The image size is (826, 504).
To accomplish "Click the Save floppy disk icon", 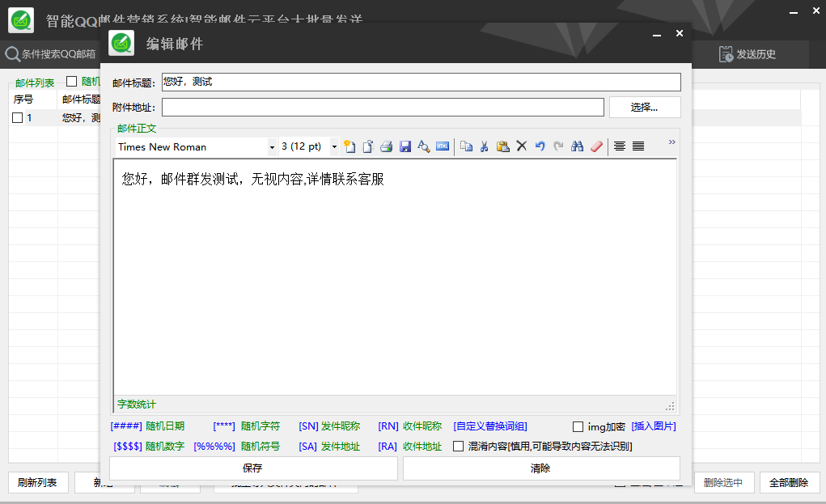I will 405,146.
